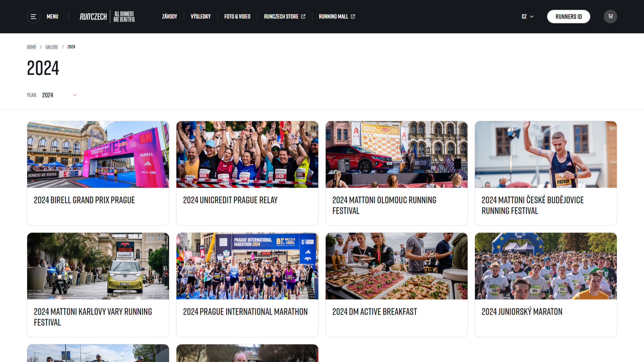The image size is (644, 362).
Task: Expand the CZ language dropdown
Action: tap(528, 16)
